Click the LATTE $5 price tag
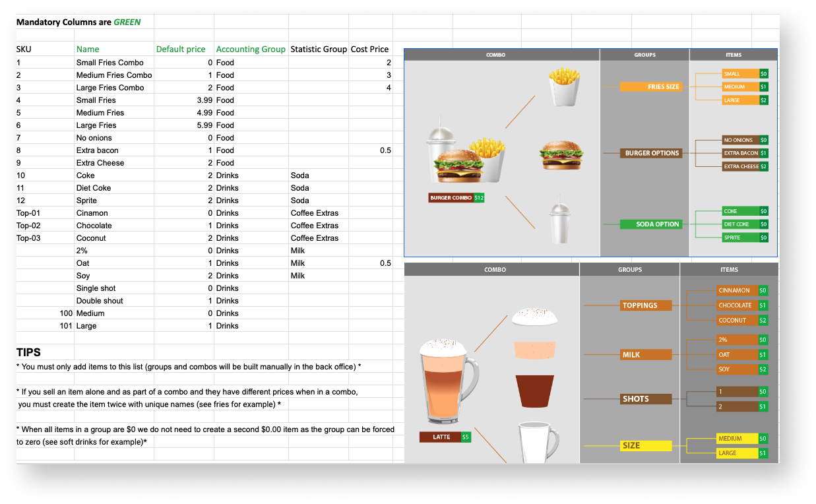Image resolution: width=816 pixels, height=504 pixels. click(445, 437)
